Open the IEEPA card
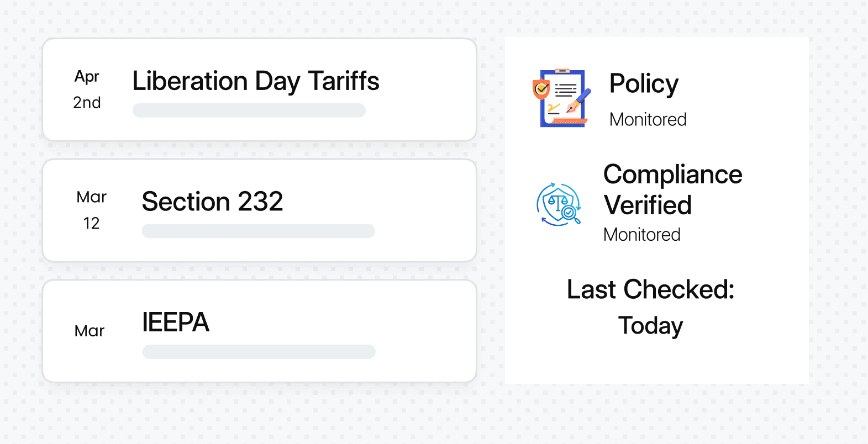The height and width of the screenshot is (444, 868). coord(260,331)
